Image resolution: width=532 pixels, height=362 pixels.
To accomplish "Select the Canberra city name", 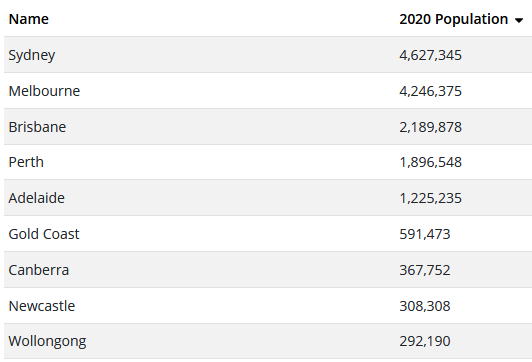I will tap(39, 270).
